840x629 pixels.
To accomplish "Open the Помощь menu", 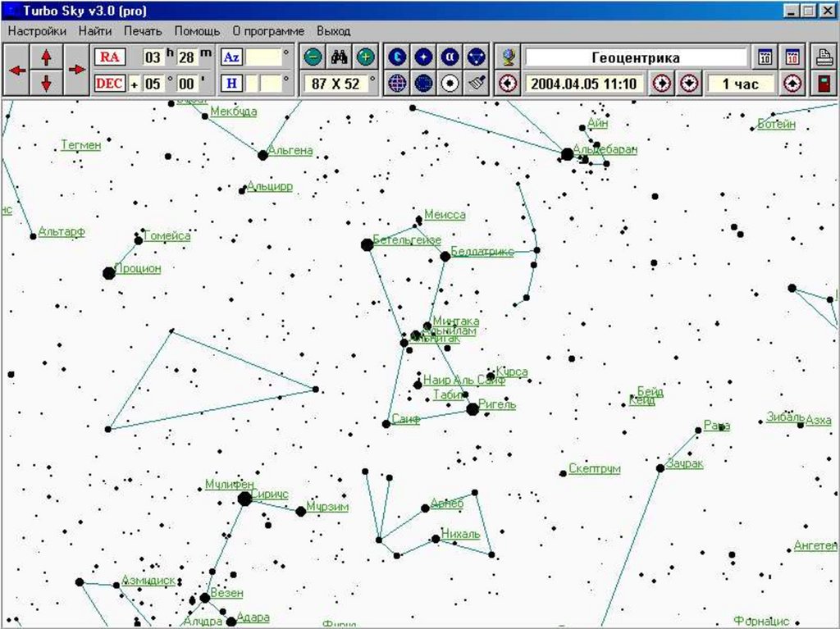I will [x=197, y=31].
